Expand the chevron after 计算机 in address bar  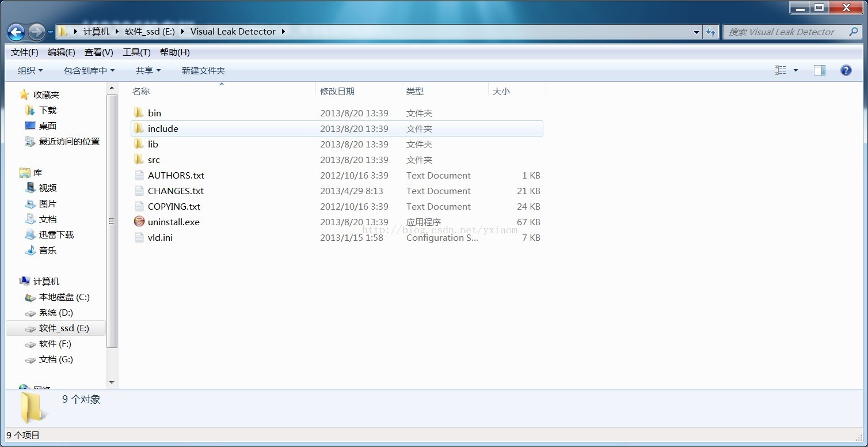click(117, 32)
